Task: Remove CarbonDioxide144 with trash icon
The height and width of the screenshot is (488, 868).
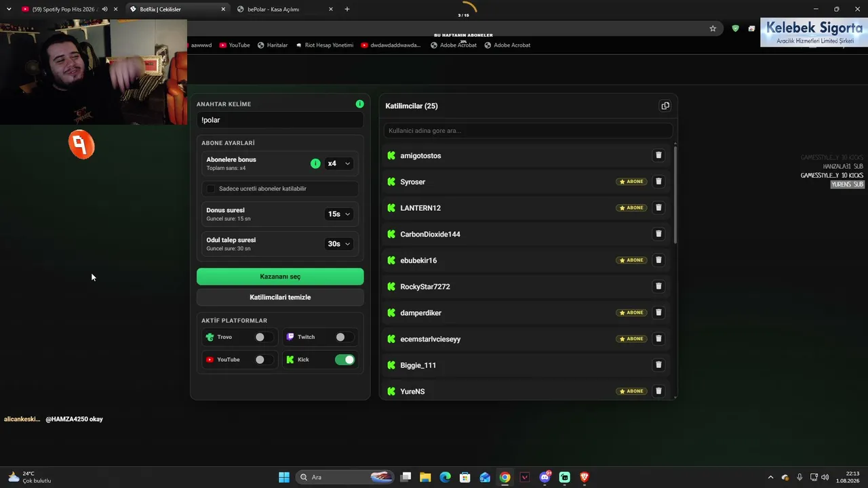Action: click(658, 234)
